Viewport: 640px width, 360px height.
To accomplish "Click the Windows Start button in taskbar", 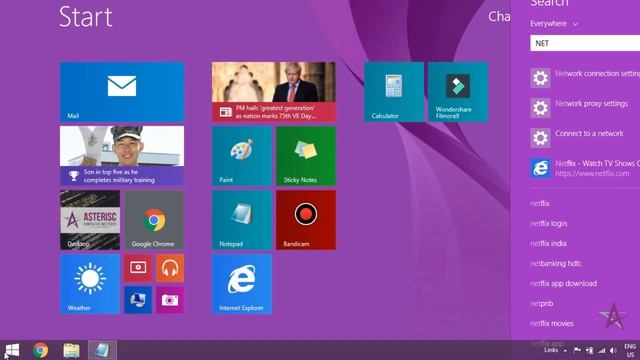I will tap(12, 350).
